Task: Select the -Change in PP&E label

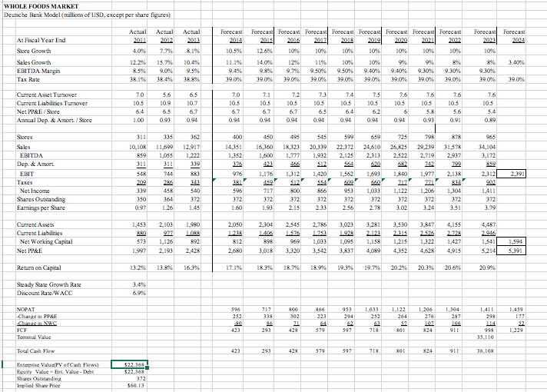Action: (x=37, y=316)
